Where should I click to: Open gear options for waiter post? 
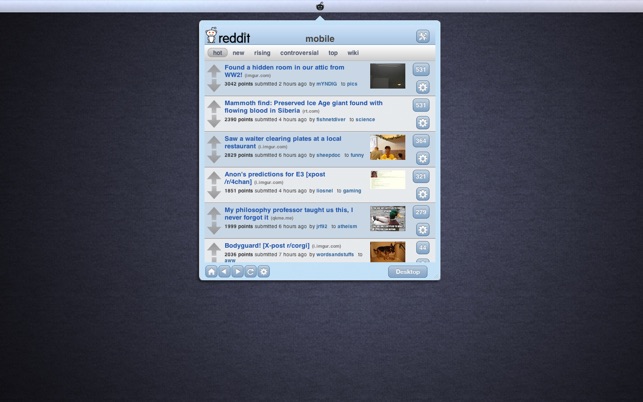(423, 158)
